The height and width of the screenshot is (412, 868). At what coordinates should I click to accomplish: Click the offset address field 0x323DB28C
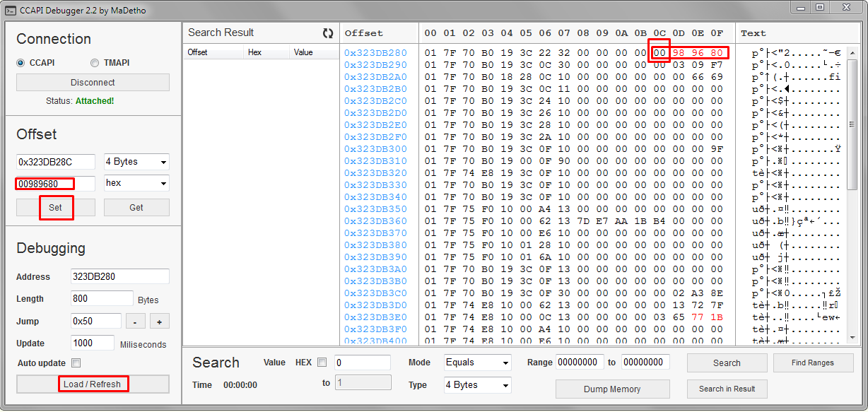point(56,162)
